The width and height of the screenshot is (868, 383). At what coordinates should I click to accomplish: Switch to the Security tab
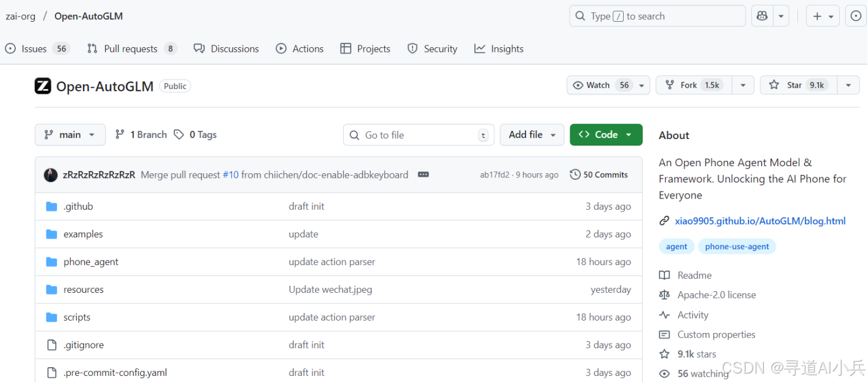pyautogui.click(x=433, y=49)
